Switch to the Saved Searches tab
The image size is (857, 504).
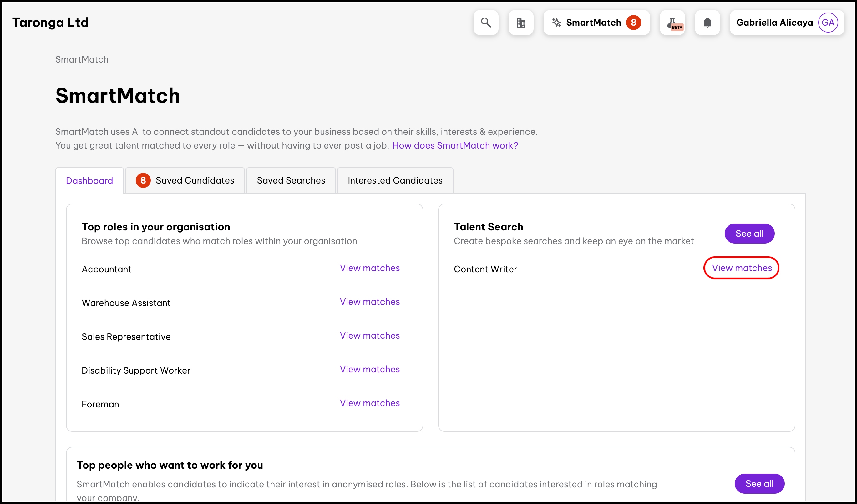click(x=291, y=180)
